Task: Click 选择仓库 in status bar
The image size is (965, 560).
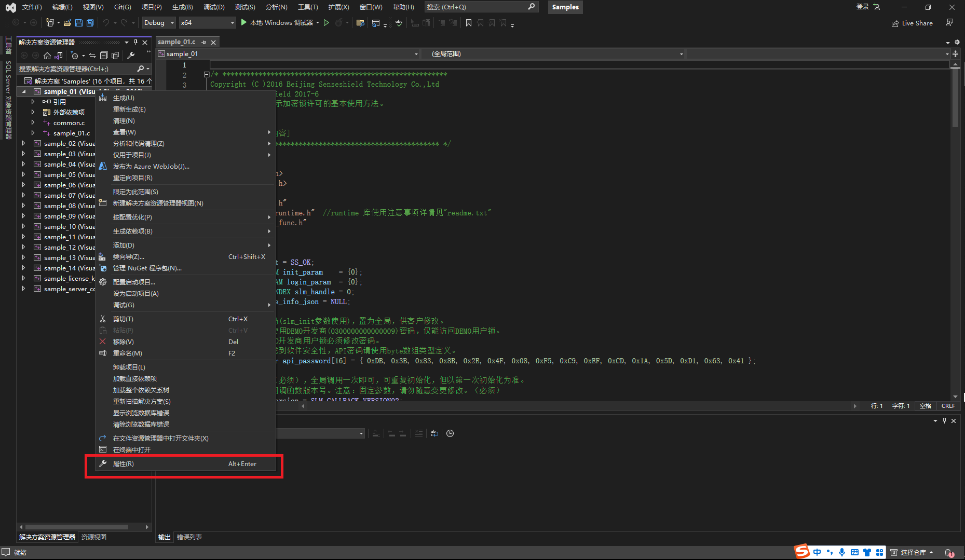Action: 913,552
